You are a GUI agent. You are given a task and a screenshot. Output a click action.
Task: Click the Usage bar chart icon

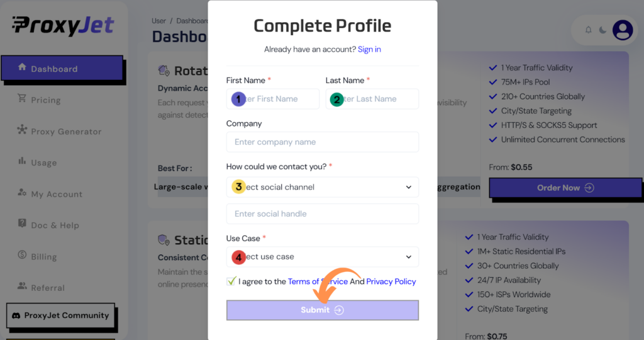[x=22, y=161]
